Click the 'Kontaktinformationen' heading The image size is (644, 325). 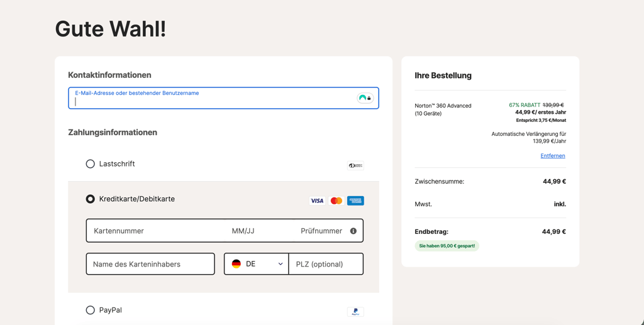[x=109, y=75]
